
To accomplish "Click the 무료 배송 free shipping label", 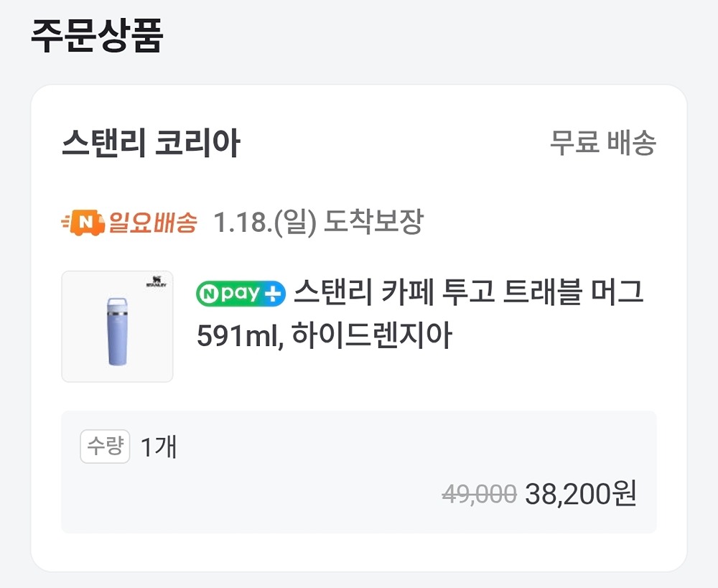I will pyautogui.click(x=602, y=144).
